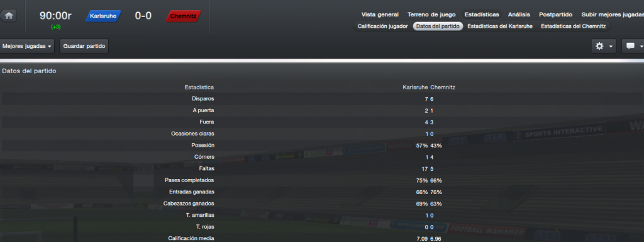Open the Postpartido tab

coord(555,14)
